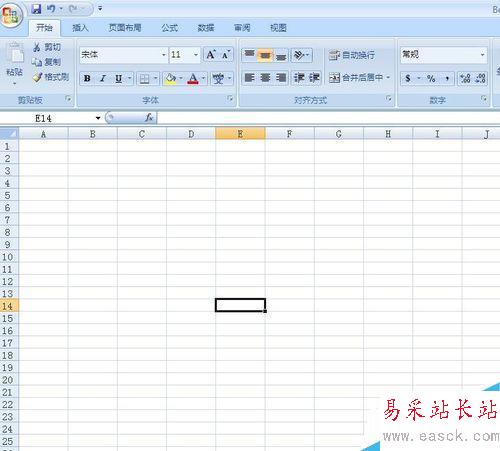Apply red font color A
Image resolution: width=500 pixels, height=451 pixels.
pos(193,79)
